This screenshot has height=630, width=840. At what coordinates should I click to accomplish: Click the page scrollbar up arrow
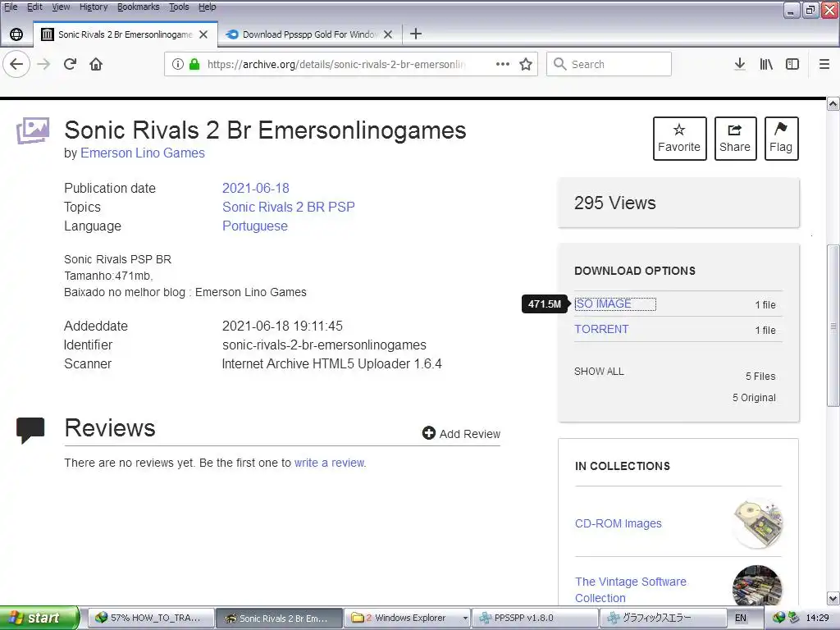[x=833, y=104]
